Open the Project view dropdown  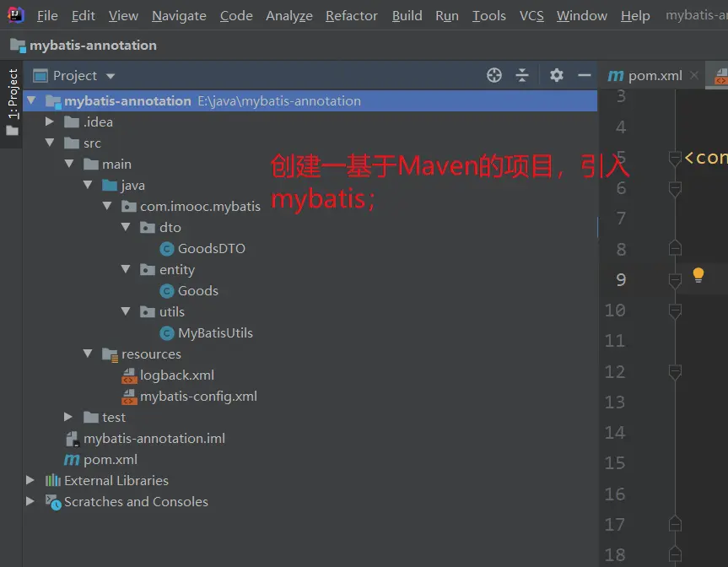111,76
